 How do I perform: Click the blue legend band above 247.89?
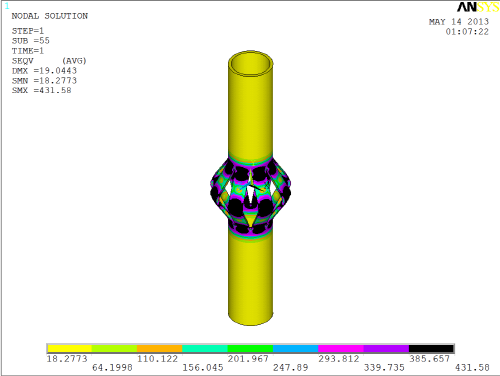pyautogui.click(x=296, y=349)
